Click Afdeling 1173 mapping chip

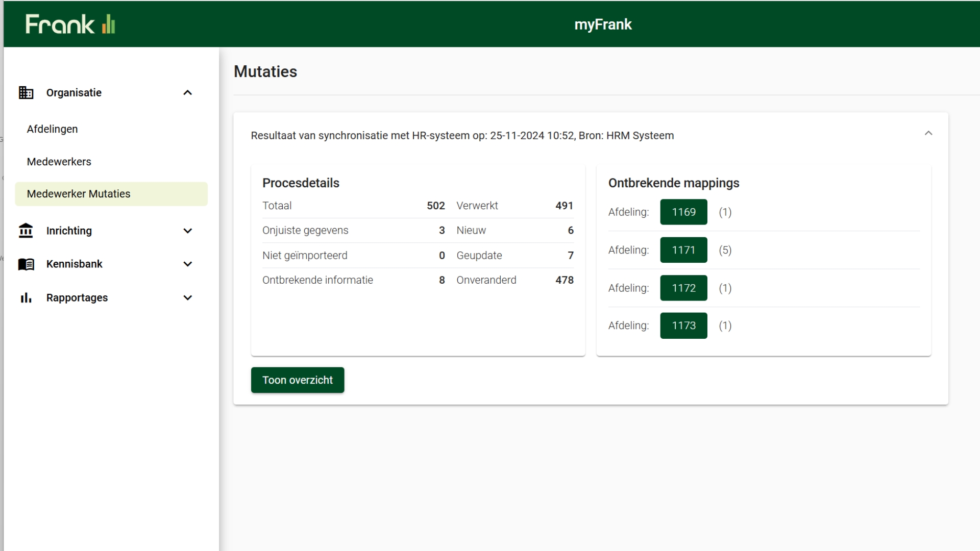point(683,325)
